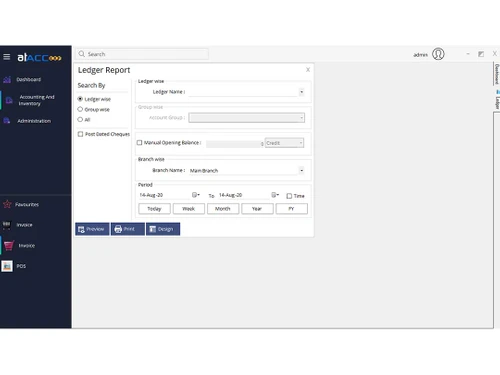Open the From date calendar picker
This screenshot has width=500, height=375.
click(196, 195)
